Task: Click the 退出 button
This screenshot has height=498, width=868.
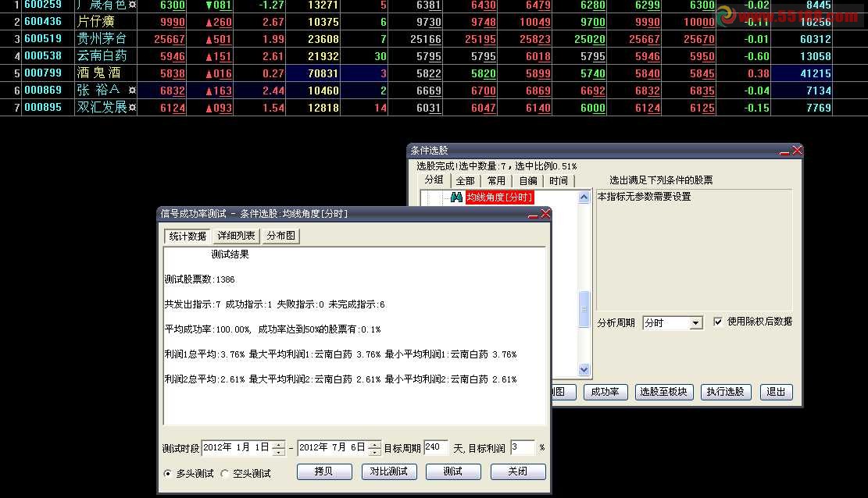Action: [776, 392]
